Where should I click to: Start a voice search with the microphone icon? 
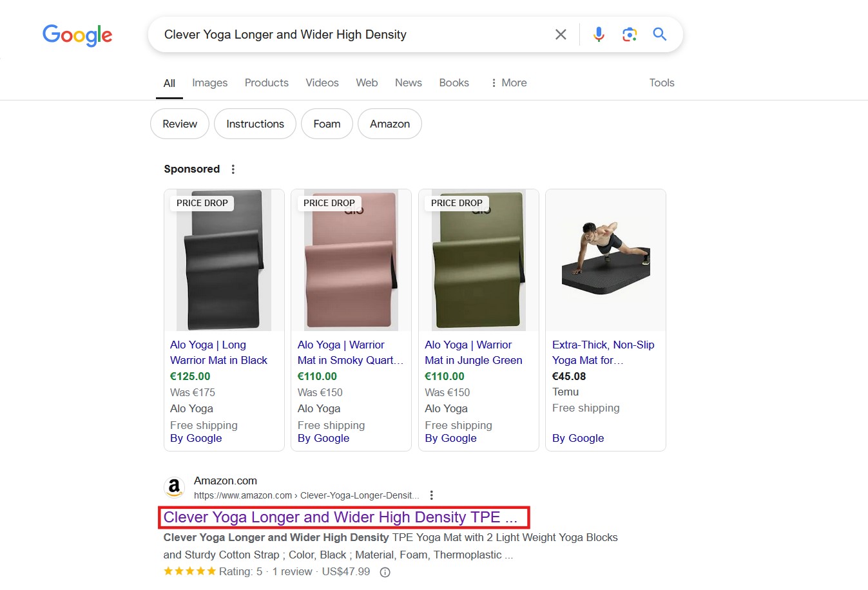(598, 34)
